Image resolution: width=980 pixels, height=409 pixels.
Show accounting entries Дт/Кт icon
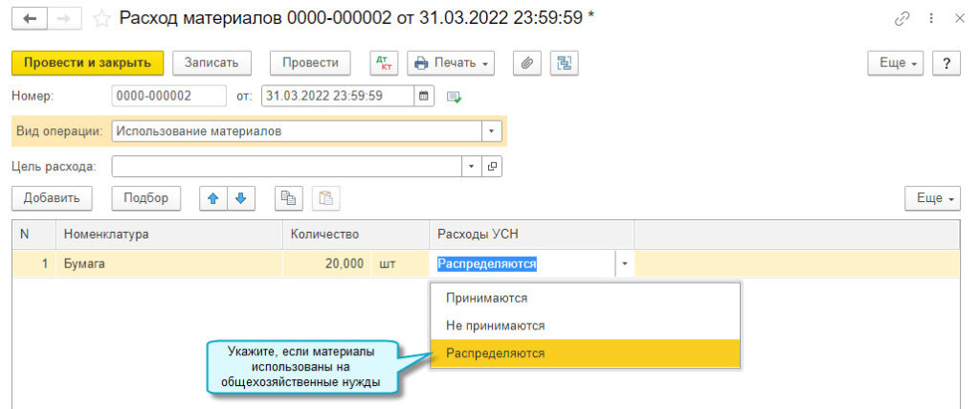point(386,63)
